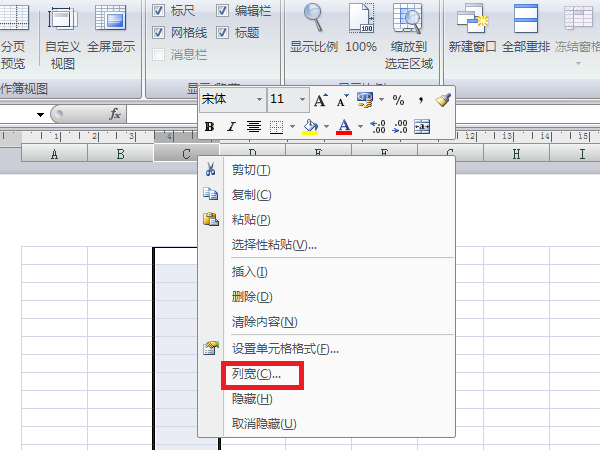Open the Name Box dropdown arrow
600x450 pixels.
pyautogui.click(x=40, y=114)
